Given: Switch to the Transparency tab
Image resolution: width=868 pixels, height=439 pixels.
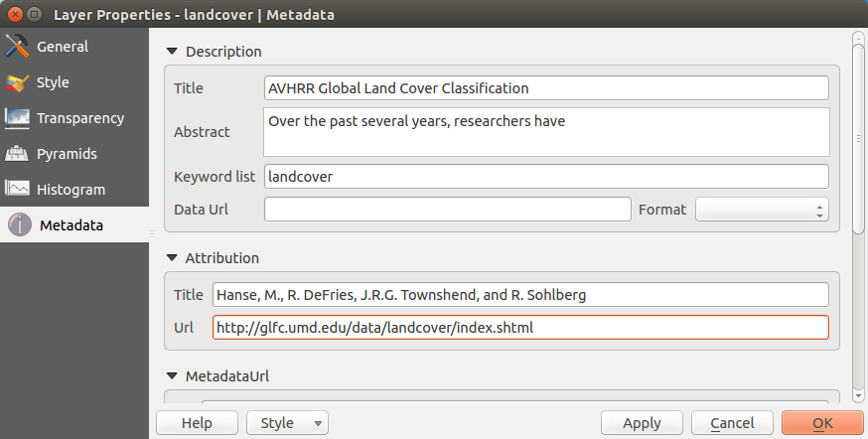Looking at the screenshot, I should pyautogui.click(x=79, y=118).
